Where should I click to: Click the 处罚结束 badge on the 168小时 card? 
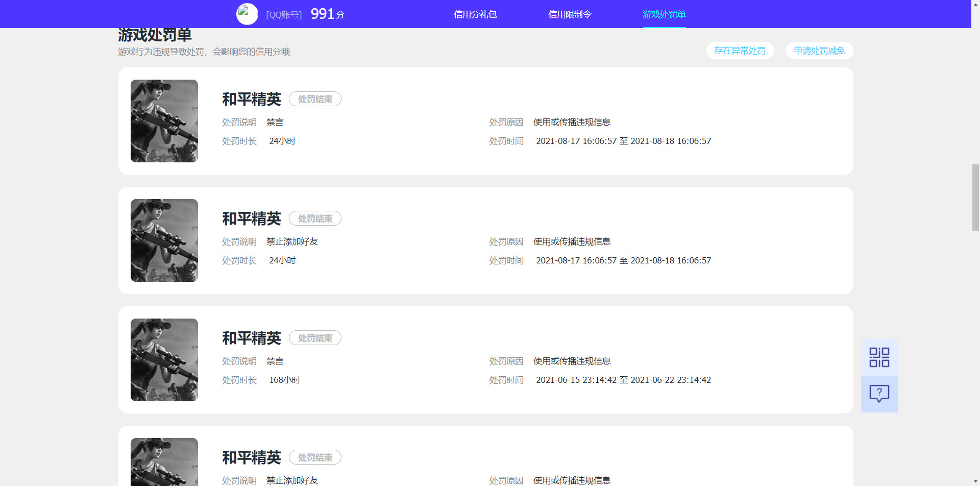[315, 338]
